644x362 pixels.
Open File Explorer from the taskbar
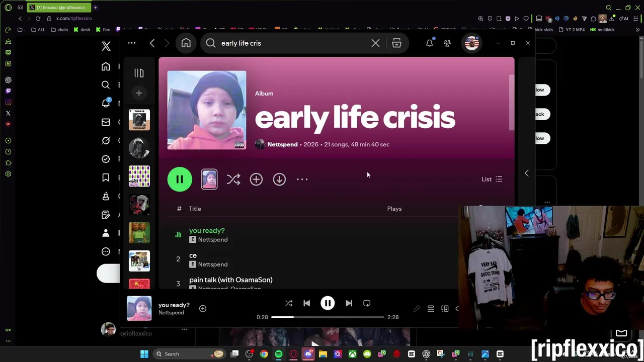[x=323, y=354]
